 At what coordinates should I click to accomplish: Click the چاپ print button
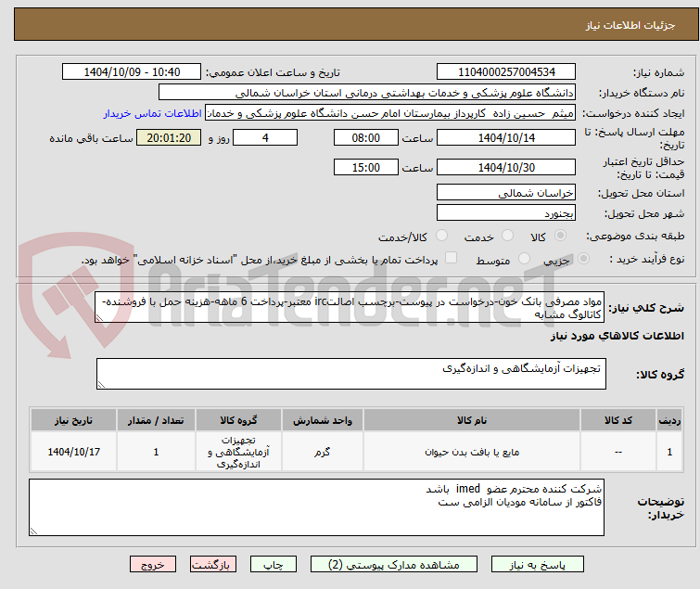(x=274, y=565)
